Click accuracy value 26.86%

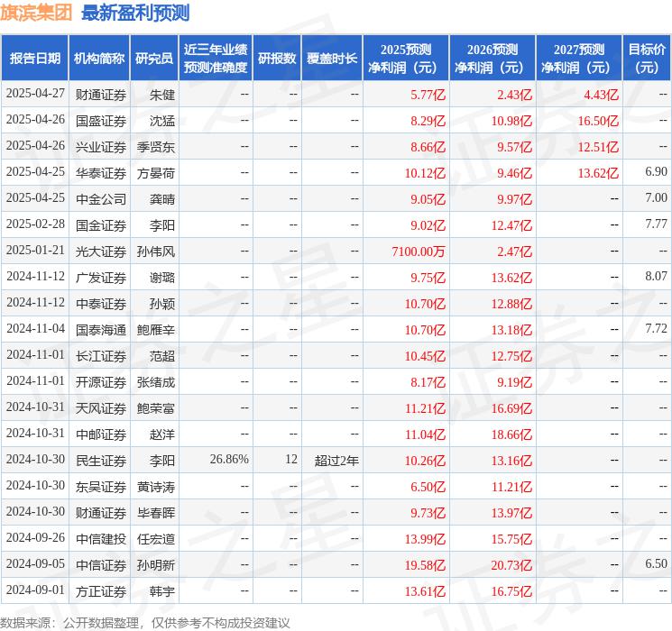click(x=229, y=459)
